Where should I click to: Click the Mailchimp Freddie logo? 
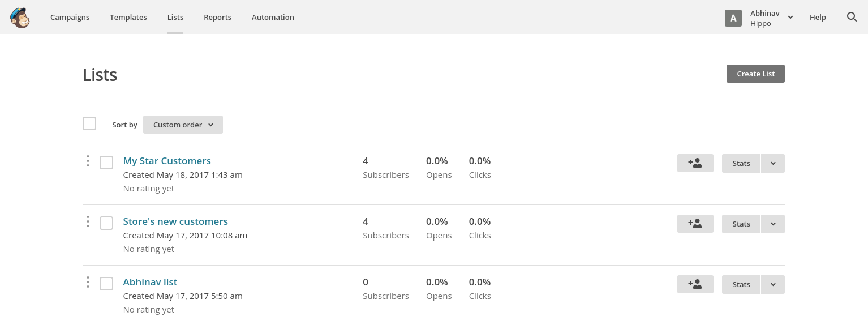[x=20, y=18]
